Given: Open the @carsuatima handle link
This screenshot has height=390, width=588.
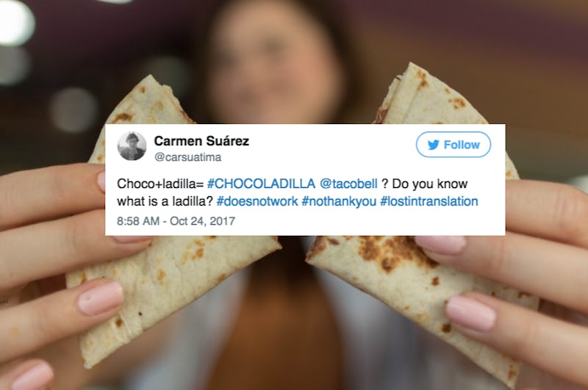Looking at the screenshot, I should point(188,157).
